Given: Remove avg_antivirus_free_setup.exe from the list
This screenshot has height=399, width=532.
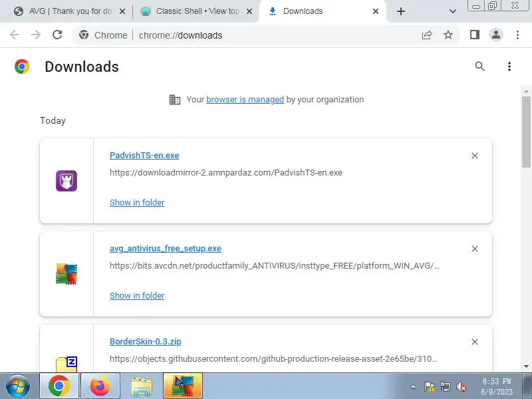Looking at the screenshot, I should coord(475,249).
